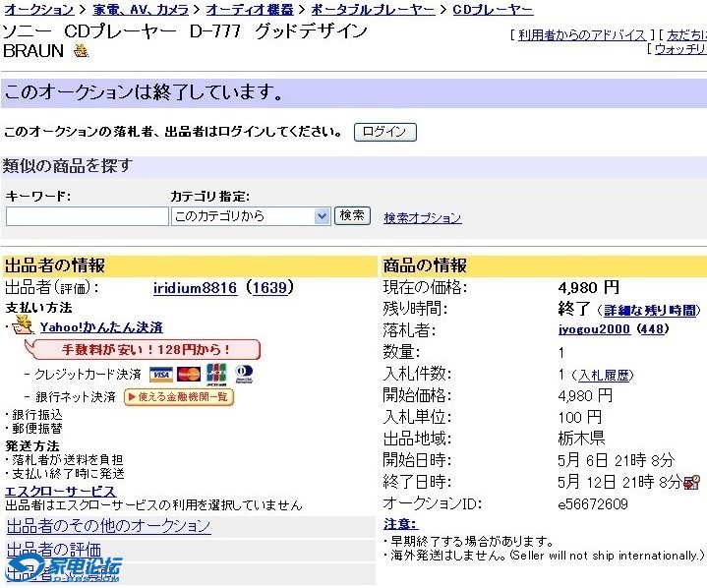Click the calendar icon beside end time
The width and height of the screenshot is (707, 588).
pyautogui.click(x=691, y=482)
